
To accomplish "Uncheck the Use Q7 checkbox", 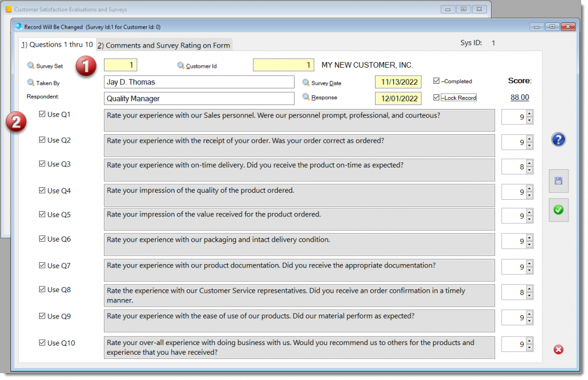I will click(42, 265).
